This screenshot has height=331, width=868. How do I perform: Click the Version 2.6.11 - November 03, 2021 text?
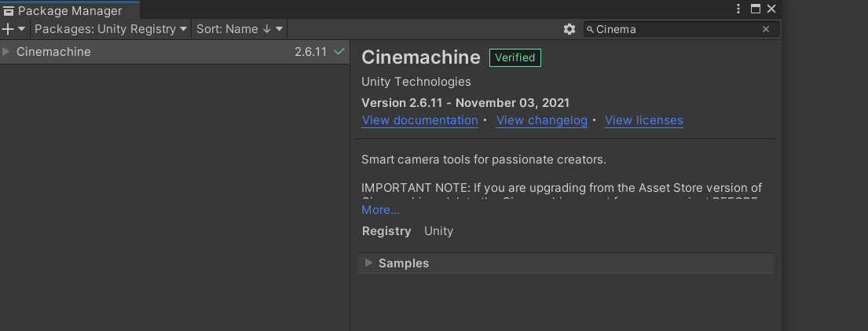coord(466,102)
